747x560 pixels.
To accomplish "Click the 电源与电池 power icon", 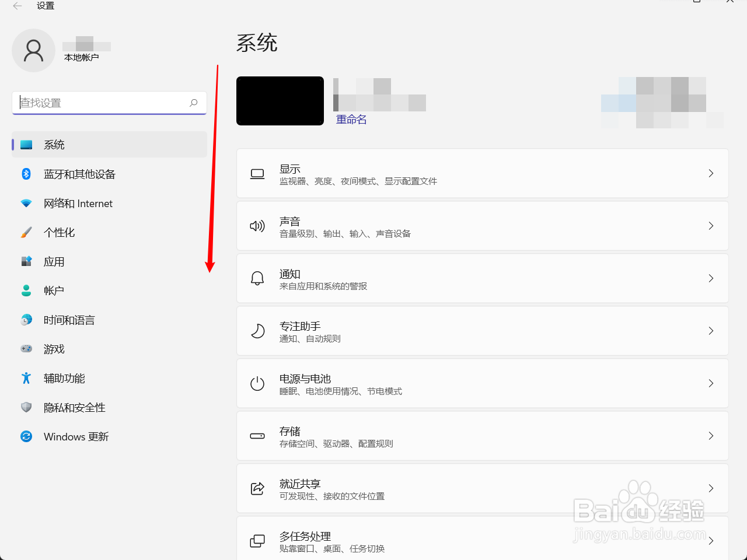I will (x=257, y=383).
